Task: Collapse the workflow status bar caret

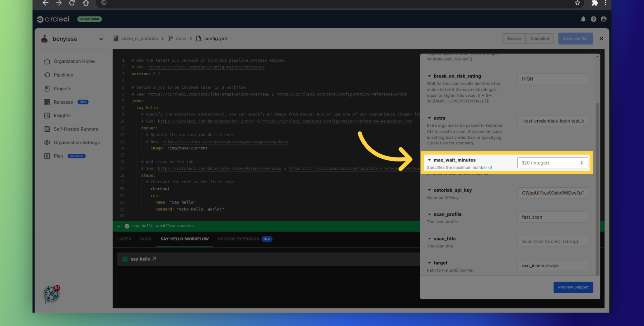Action: [119, 226]
